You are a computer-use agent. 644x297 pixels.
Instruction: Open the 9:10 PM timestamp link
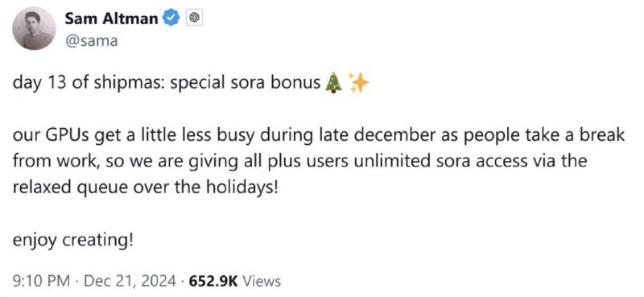41,281
